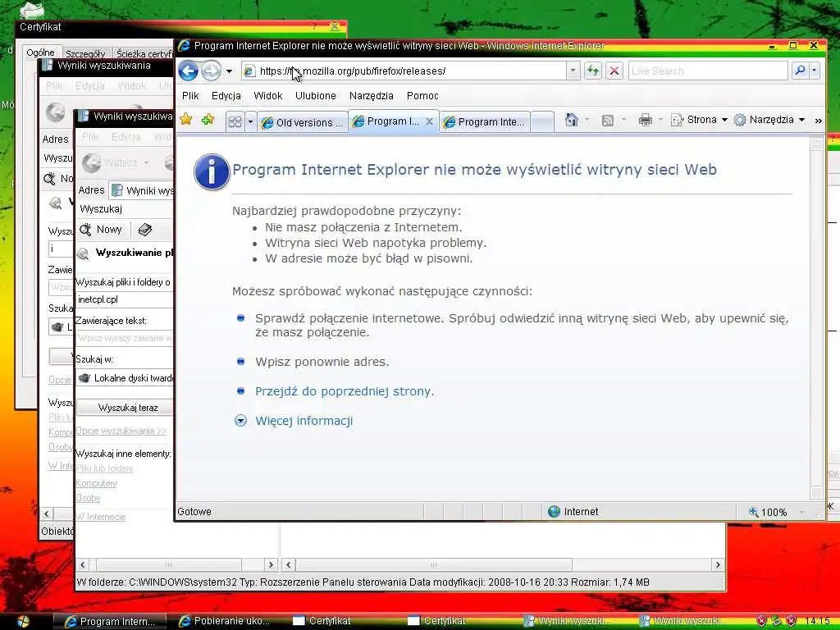Click the Przejdź do poprzedniej strony link
The image size is (840, 630).
tap(345, 391)
